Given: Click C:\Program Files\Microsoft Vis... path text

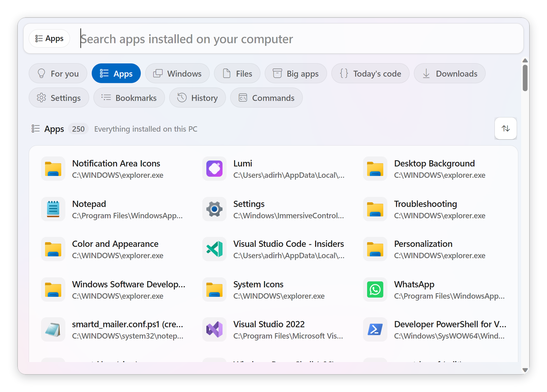Looking at the screenshot, I should [288, 336].
